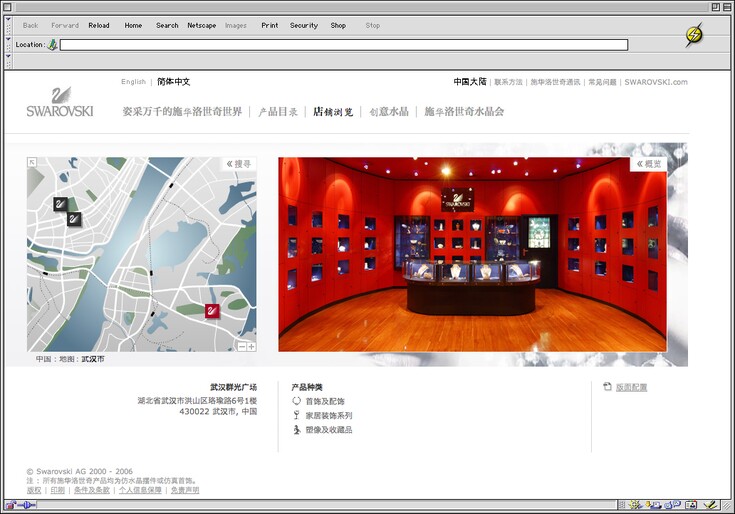Screen dimensions: 735x514
Task: Switch language to English
Action: click(134, 82)
